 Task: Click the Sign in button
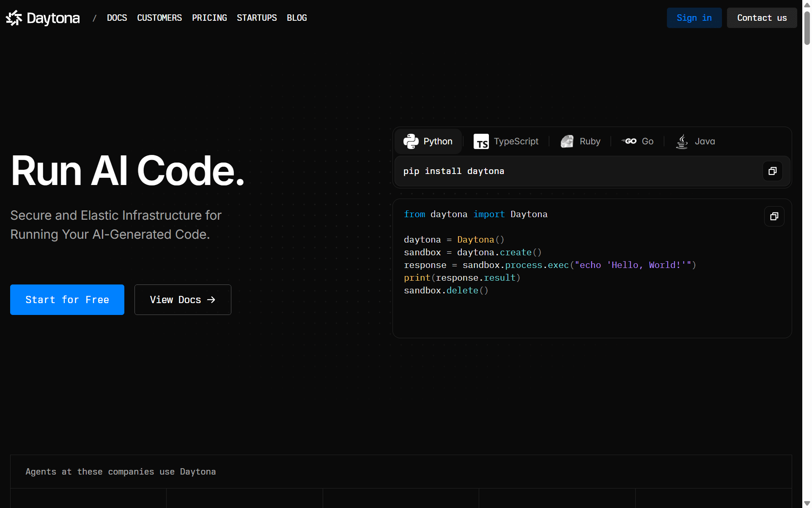click(694, 18)
